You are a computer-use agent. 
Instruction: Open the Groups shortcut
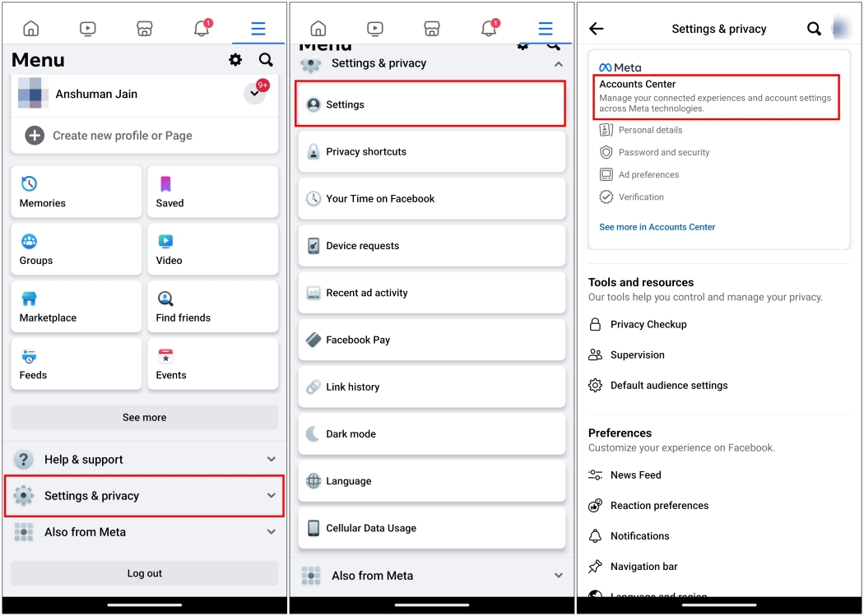point(76,248)
